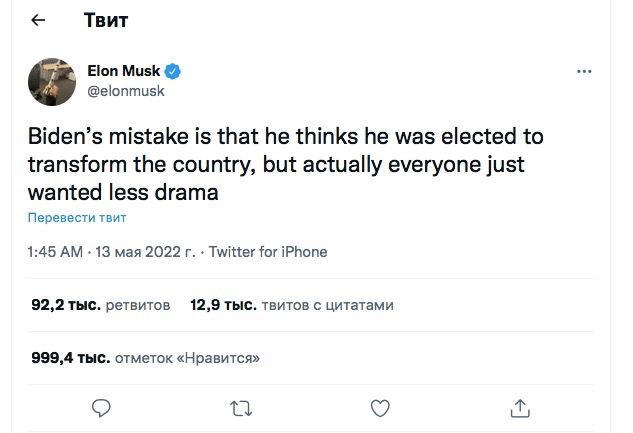Click the back arrow icon
The height and width of the screenshot is (433, 633).
39,21
